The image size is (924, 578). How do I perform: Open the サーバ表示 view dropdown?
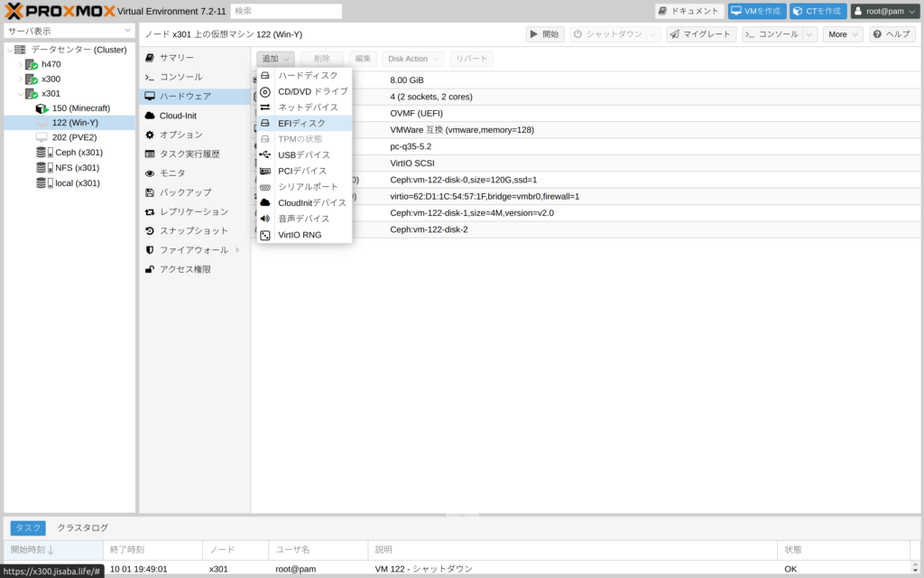click(x=69, y=31)
